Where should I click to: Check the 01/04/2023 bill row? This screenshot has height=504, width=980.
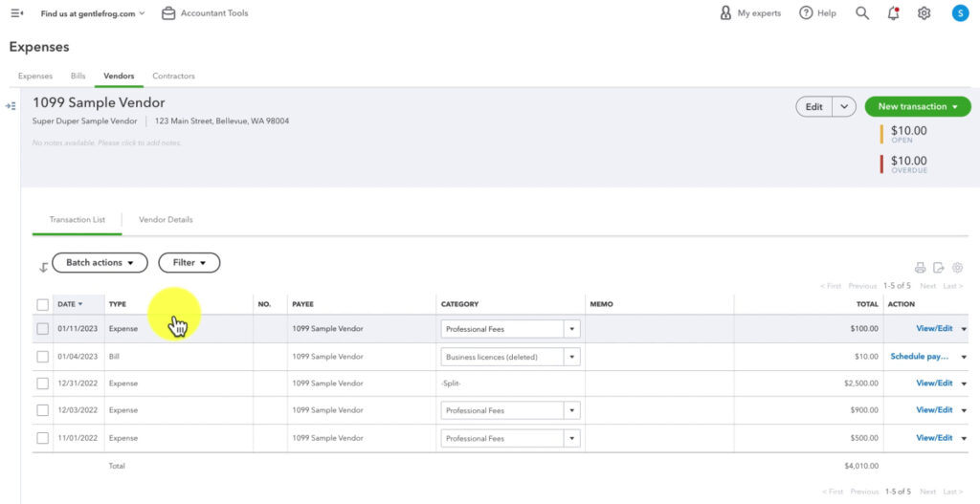[42, 357]
